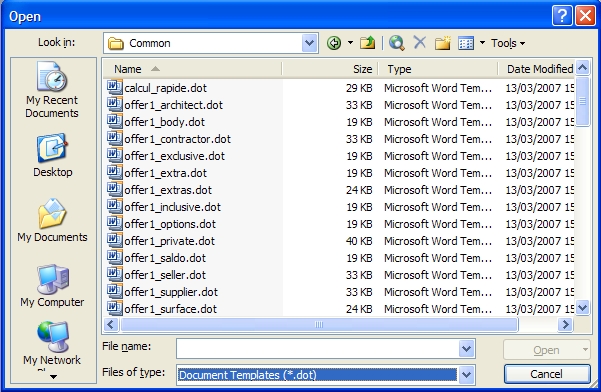Select offer1_exclusive.dot file icon
The width and height of the screenshot is (601, 392).
(x=115, y=155)
